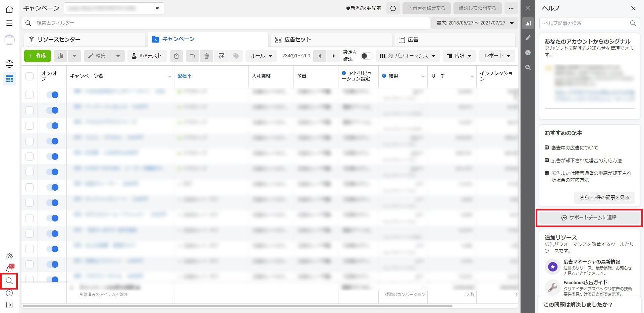The image size is (644, 313).
Task: Click the clipboard paste icon in toolbar
Action: pos(176,56)
